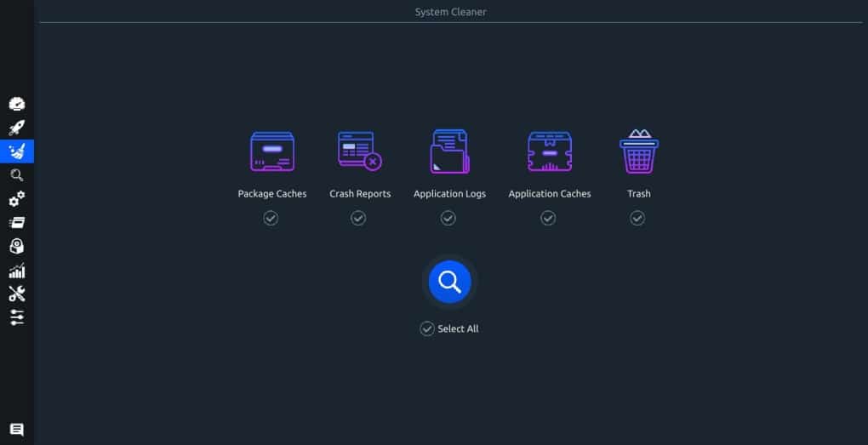The width and height of the screenshot is (868, 445).
Task: Toggle the Crash Reports checkbox
Action: [x=358, y=219]
